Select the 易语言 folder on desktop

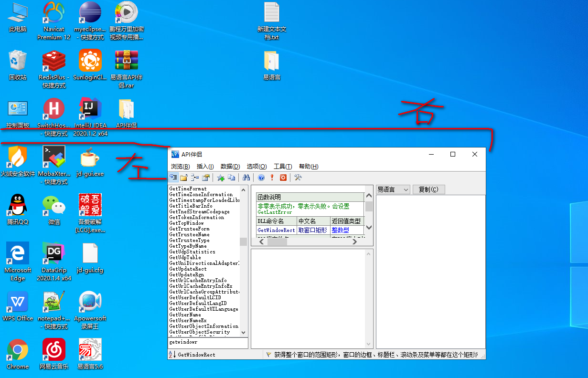[271, 65]
